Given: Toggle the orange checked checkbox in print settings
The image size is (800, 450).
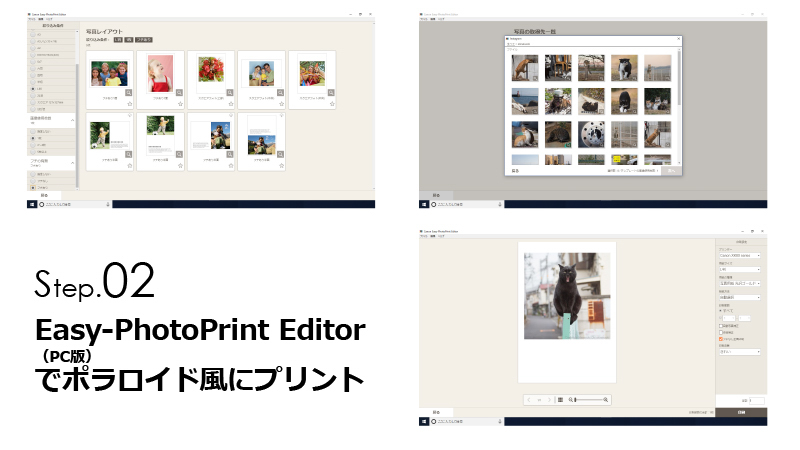Looking at the screenshot, I should click(x=721, y=339).
